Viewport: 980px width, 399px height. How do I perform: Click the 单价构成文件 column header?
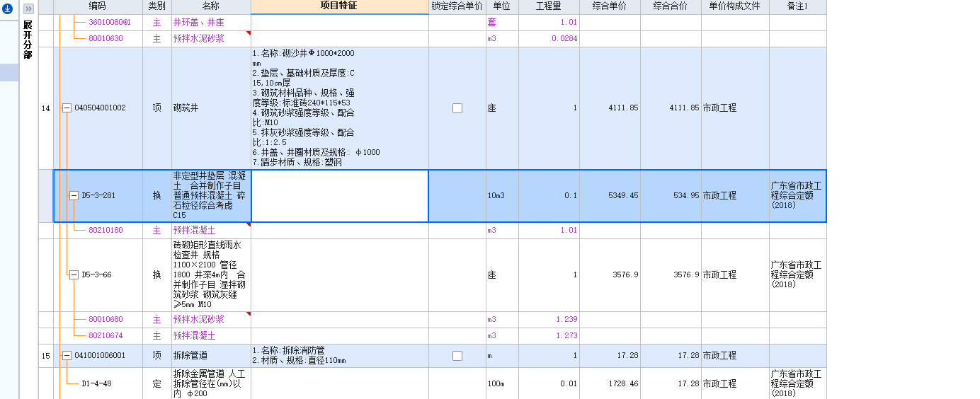pos(735,6)
